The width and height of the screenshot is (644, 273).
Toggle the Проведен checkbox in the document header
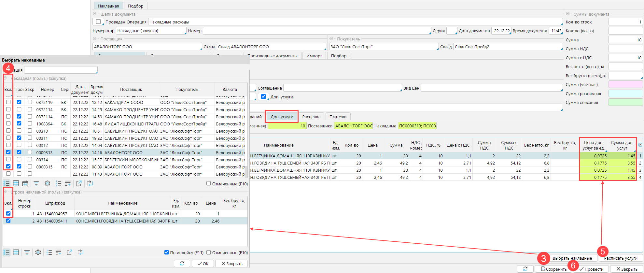click(x=98, y=22)
